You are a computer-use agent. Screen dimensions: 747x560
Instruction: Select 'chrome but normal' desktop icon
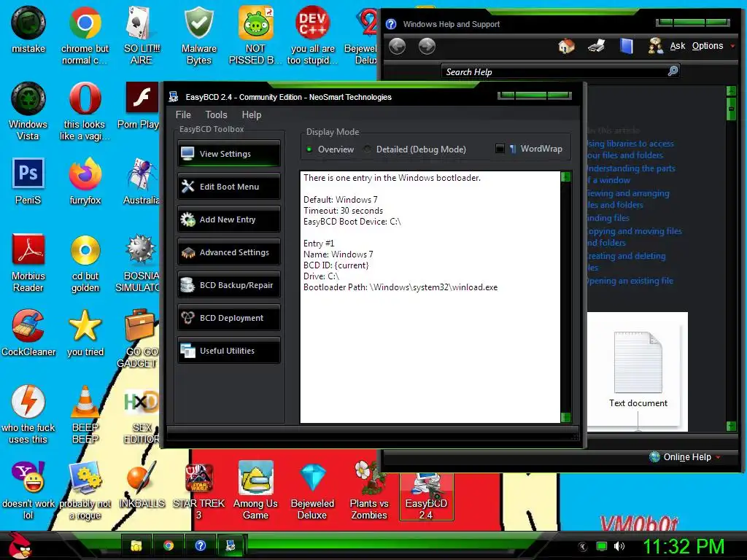point(85,36)
